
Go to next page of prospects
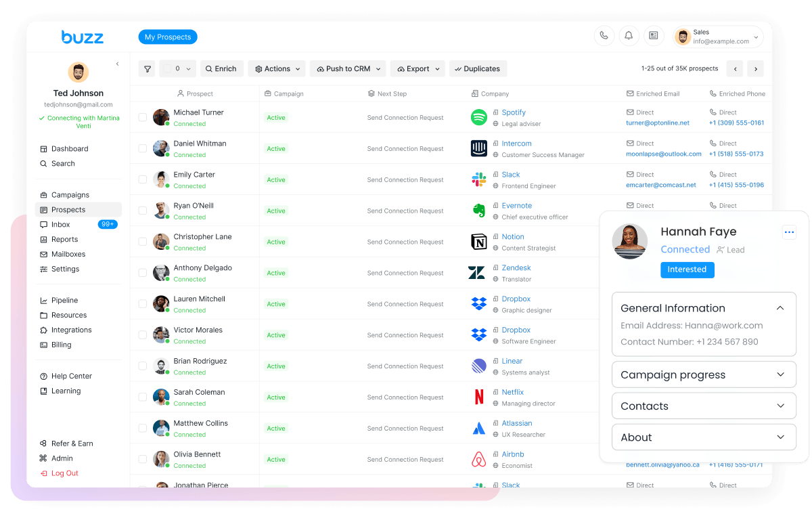coord(755,68)
